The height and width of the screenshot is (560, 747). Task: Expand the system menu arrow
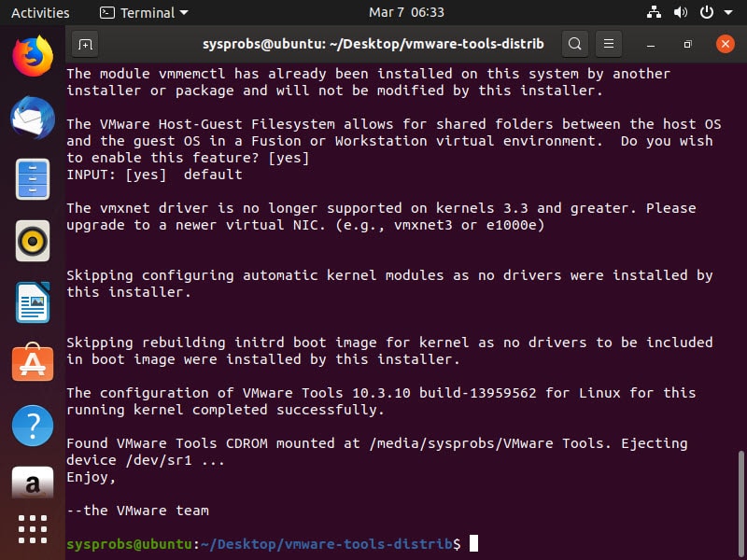[728, 13]
